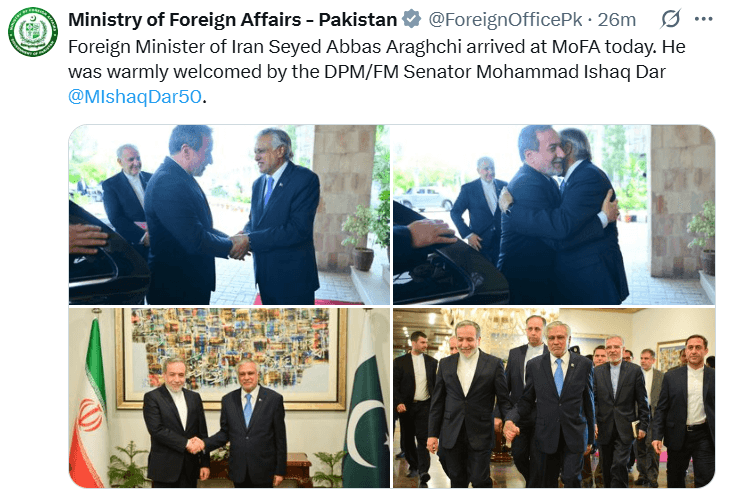Open the bottom-left handshake with flags photo
This screenshot has height=496, width=730.
pyautogui.click(x=229, y=398)
